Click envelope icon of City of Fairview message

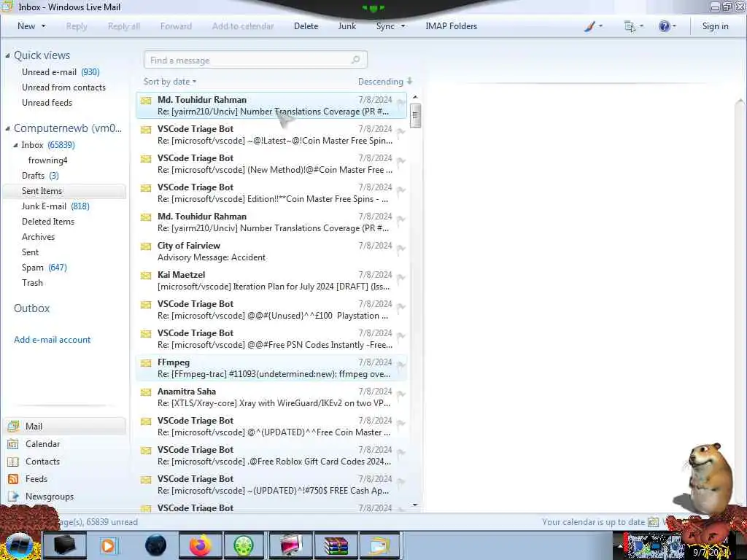(x=146, y=246)
